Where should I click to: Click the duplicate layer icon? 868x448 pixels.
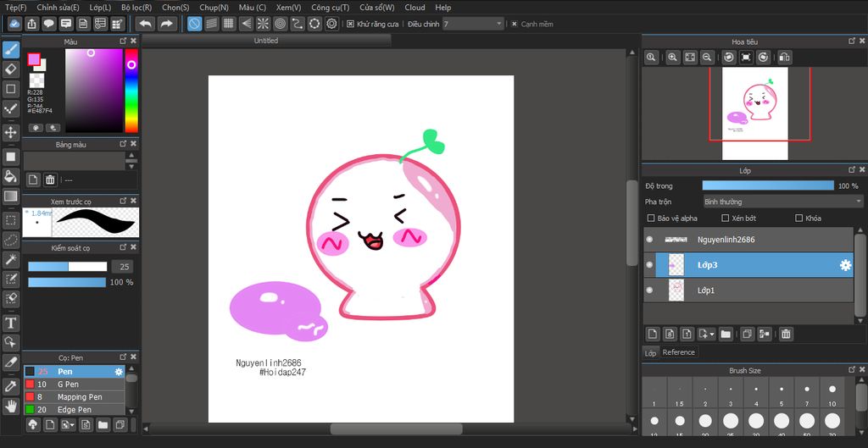pos(748,334)
